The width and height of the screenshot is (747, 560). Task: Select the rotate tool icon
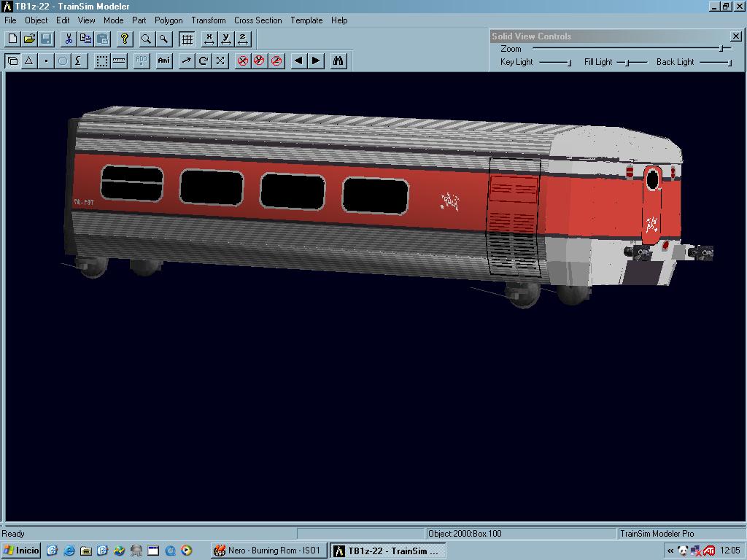(204, 61)
